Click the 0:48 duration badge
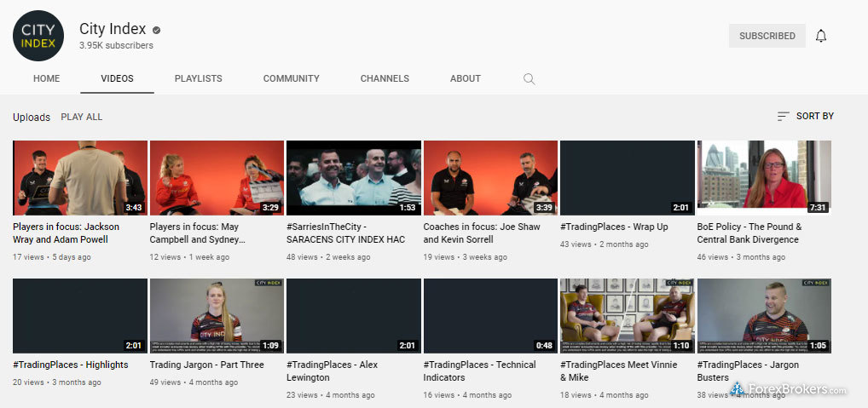Screen dimensions: 868x408 pos(545,346)
